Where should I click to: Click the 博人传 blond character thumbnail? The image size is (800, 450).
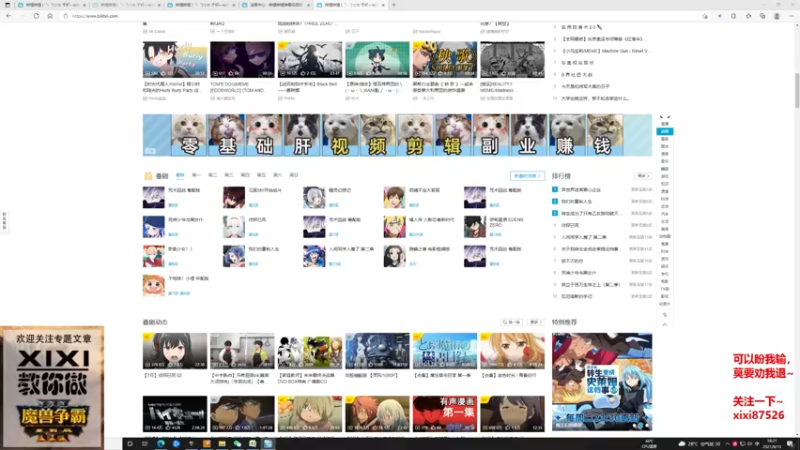394,227
